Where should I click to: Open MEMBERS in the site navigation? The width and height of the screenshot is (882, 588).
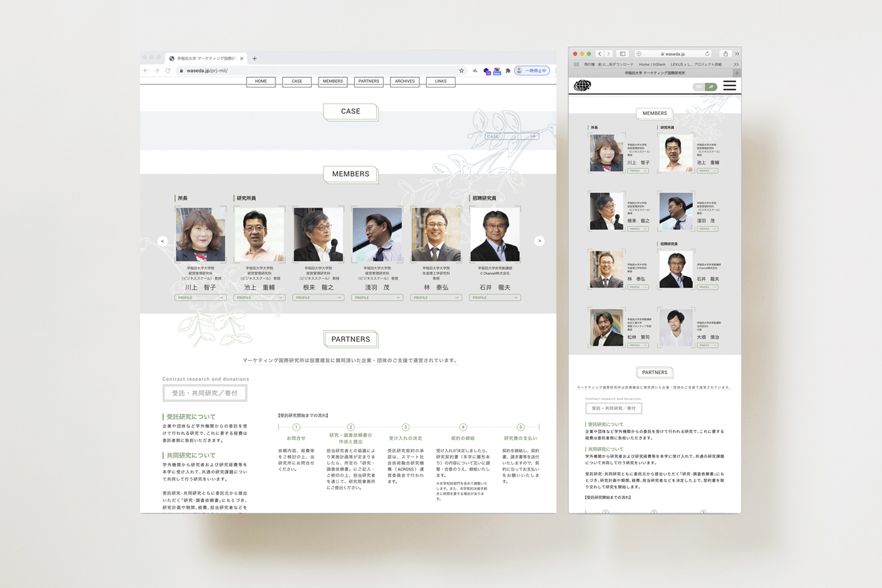333,82
